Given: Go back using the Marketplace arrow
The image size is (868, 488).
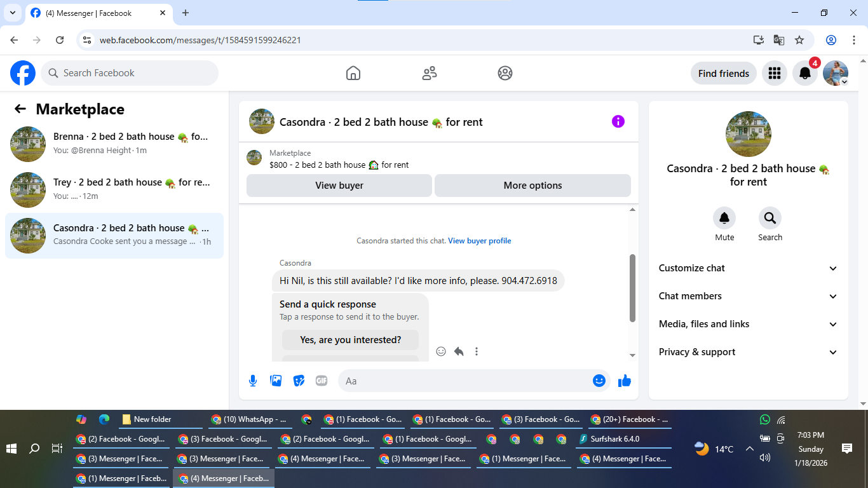Looking at the screenshot, I should [20, 109].
